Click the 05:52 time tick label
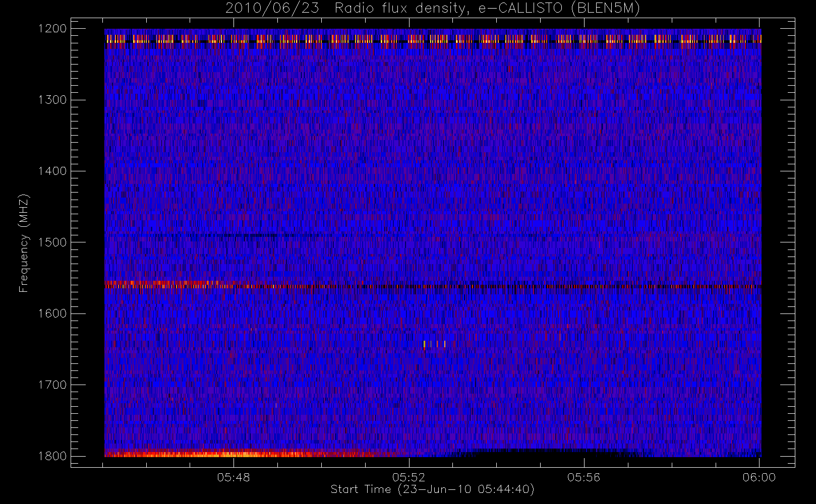 pos(409,477)
